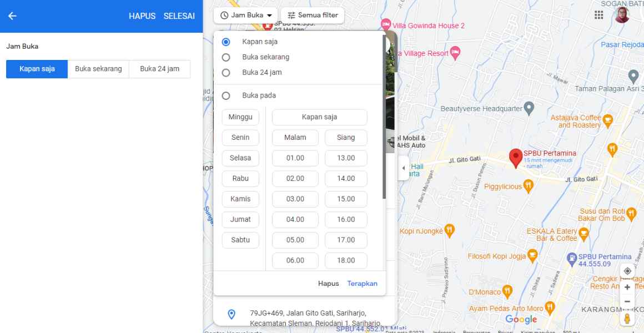
Task: Pick 04.00 hour button
Action: [295, 220]
